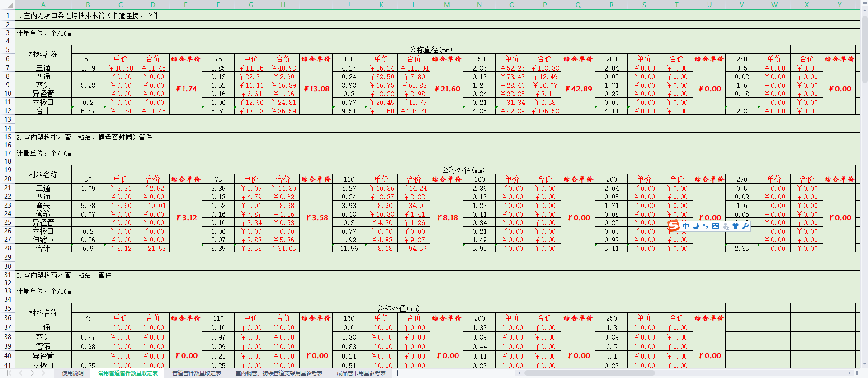
Task: Click the row 19 公称外径(mm) header cell
Action: pos(463,170)
